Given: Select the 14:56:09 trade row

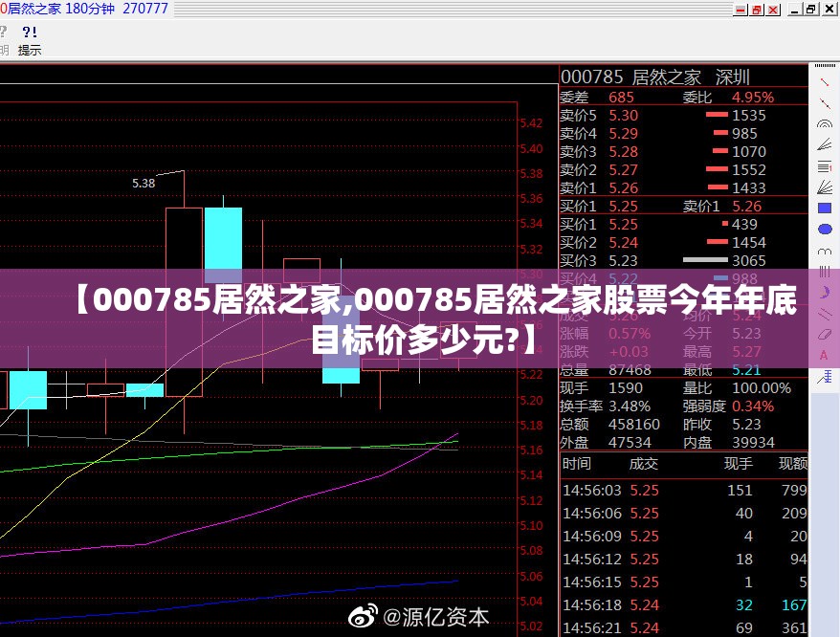Looking at the screenshot, I should 684,537.
